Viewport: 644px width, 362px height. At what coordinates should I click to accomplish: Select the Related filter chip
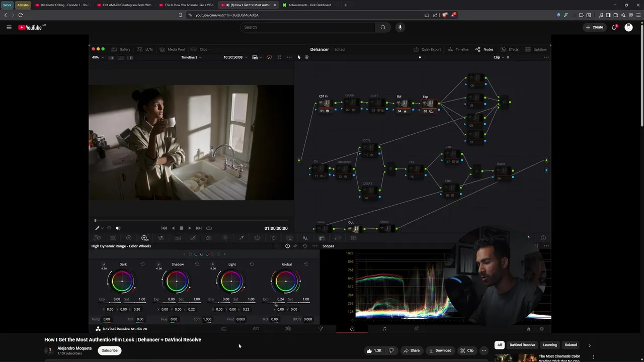point(571,345)
